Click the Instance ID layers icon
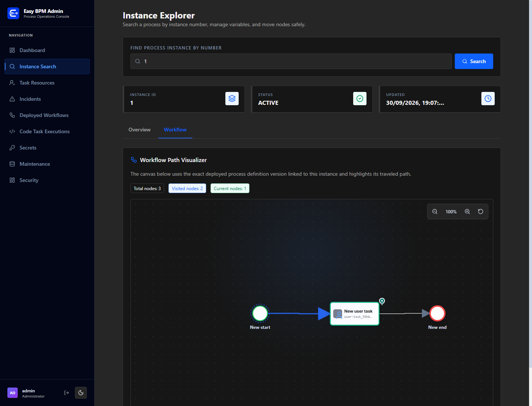 click(232, 99)
